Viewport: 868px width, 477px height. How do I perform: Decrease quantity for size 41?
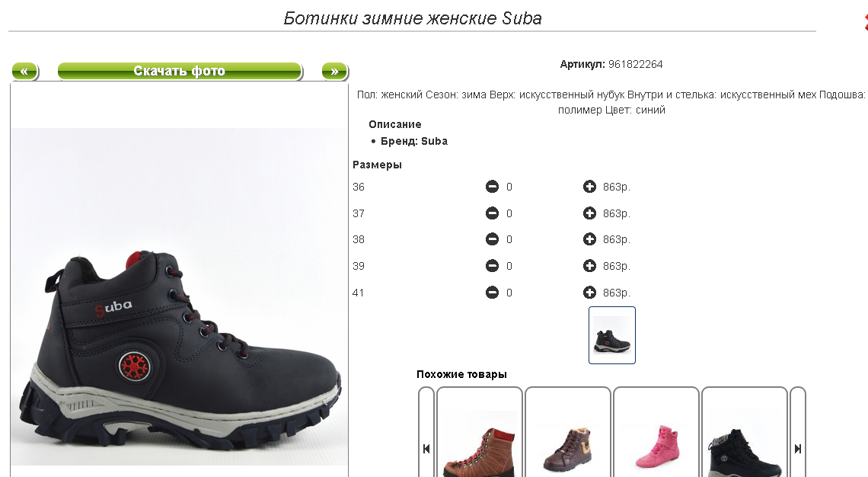492,293
